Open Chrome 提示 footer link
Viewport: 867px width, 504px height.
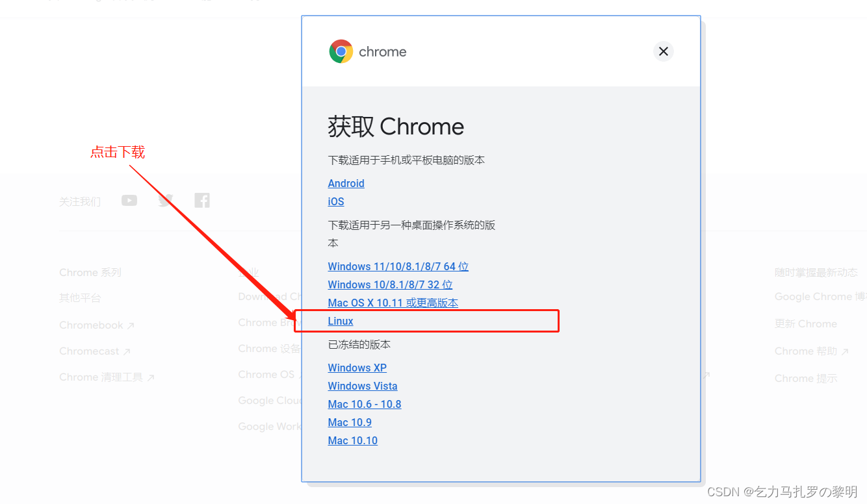(806, 378)
